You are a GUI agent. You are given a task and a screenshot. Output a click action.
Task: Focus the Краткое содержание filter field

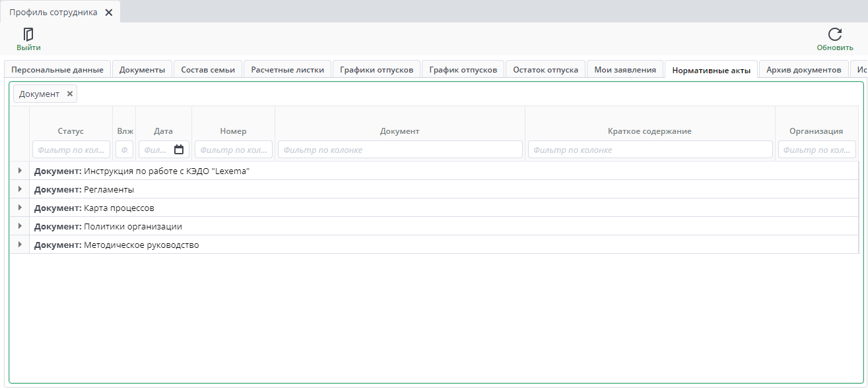[650, 150]
